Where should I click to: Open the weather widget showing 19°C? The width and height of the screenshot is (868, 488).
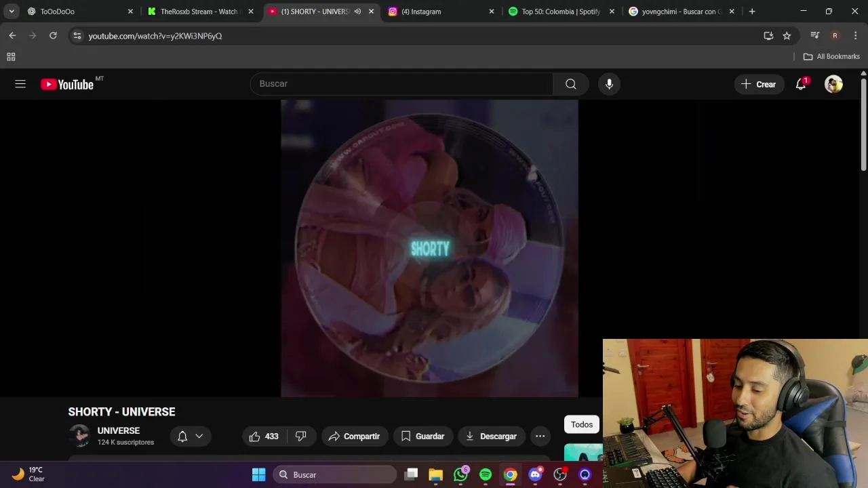pos(28,474)
